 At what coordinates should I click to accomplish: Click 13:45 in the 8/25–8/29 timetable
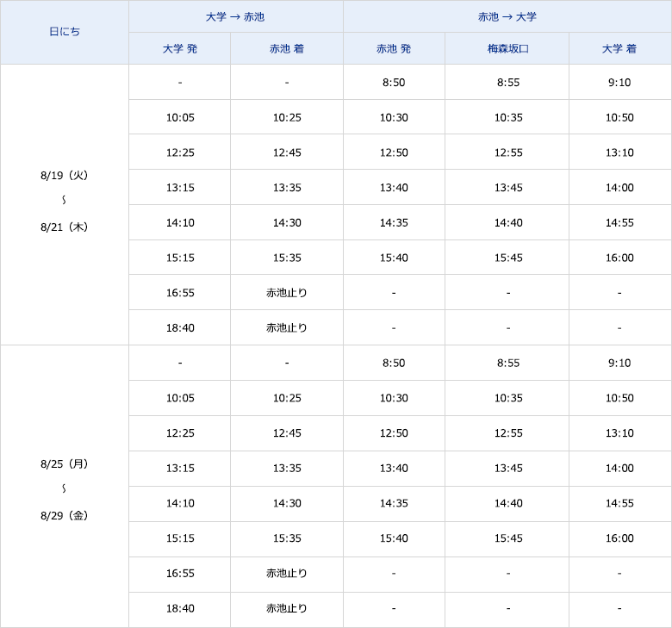click(507, 469)
